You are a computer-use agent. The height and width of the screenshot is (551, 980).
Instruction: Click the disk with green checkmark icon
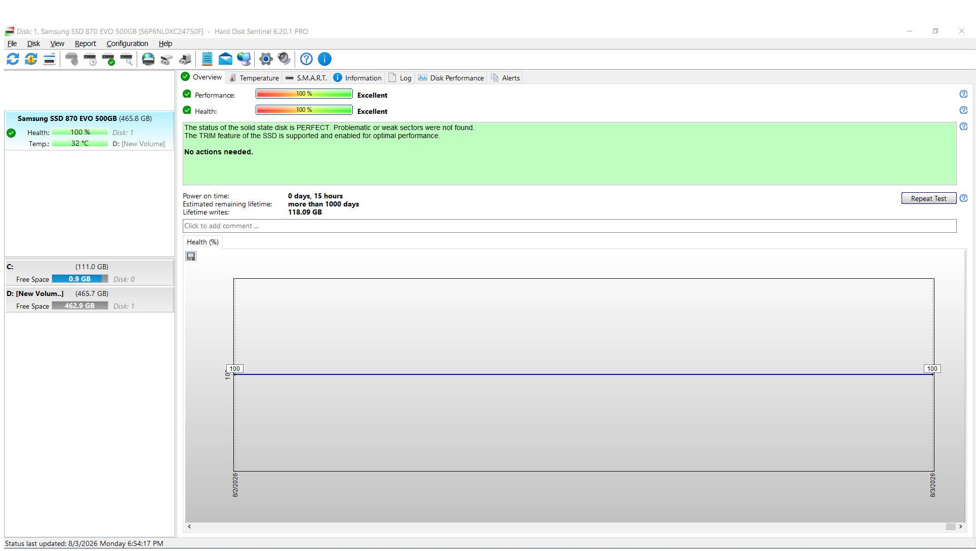click(108, 59)
